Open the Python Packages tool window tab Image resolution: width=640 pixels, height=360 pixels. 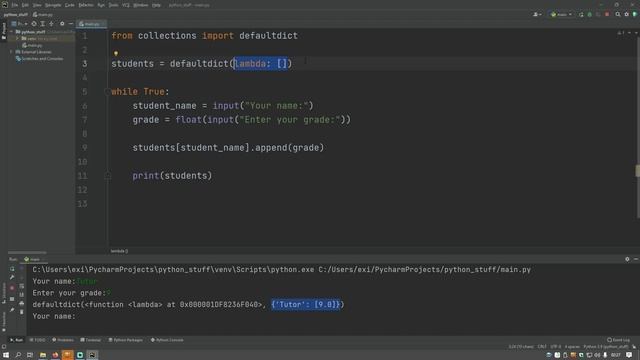click(126, 340)
